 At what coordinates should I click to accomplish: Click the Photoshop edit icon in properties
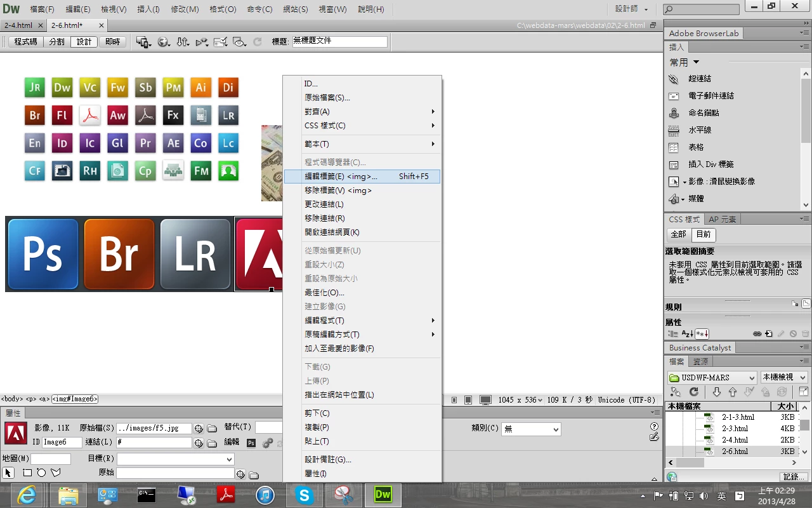(x=251, y=443)
